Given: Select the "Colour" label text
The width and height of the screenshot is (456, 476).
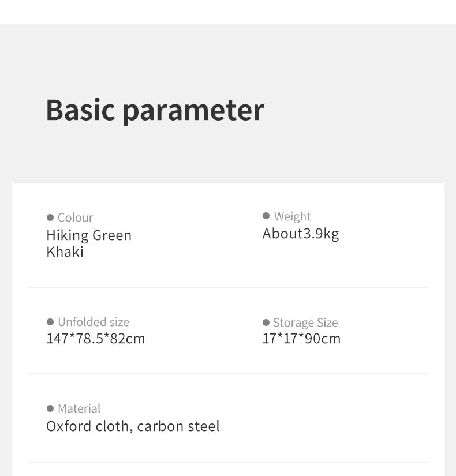Looking at the screenshot, I should (75, 218).
